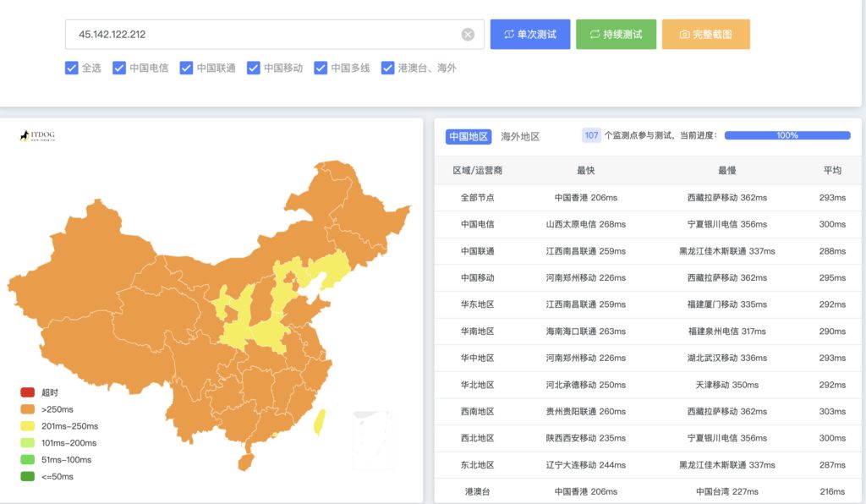Select the 西北地区 row label

477,438
